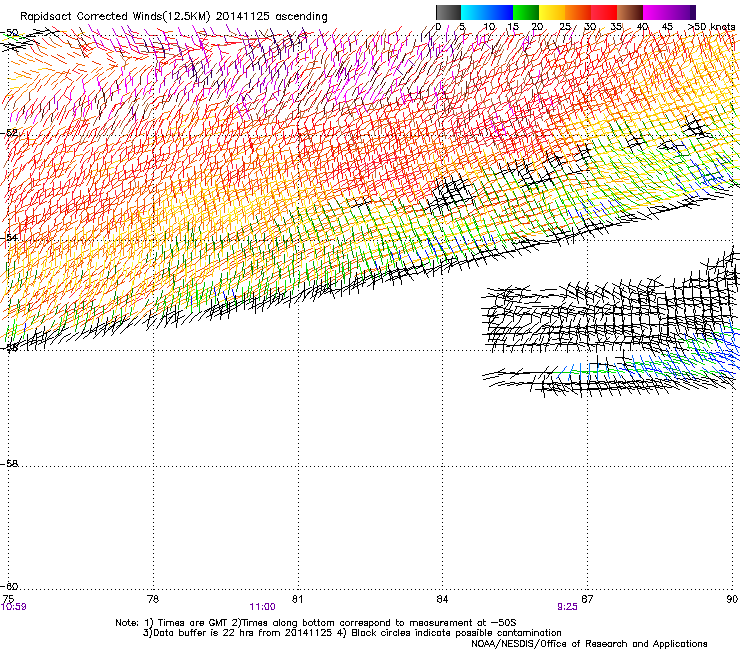This screenshot has width=740, height=650.
Task: Click the '90' longitude axis label
Action: pos(732,599)
